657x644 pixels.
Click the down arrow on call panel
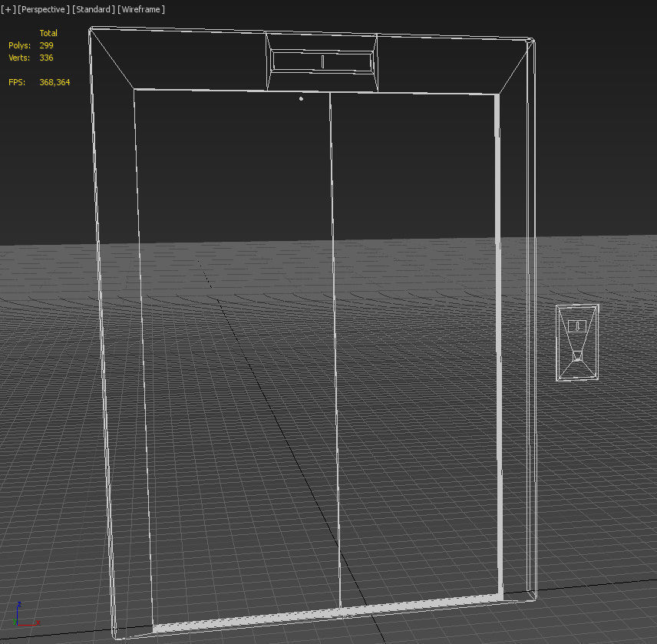[577, 326]
